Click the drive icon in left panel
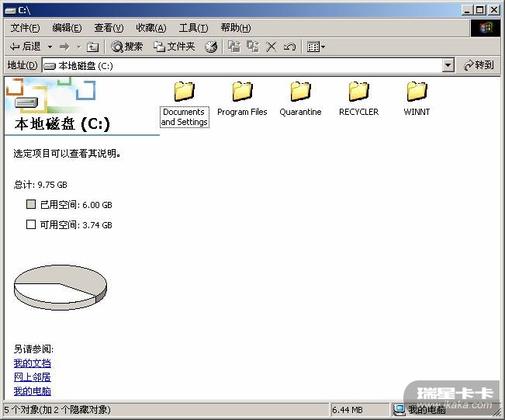 [x=26, y=102]
